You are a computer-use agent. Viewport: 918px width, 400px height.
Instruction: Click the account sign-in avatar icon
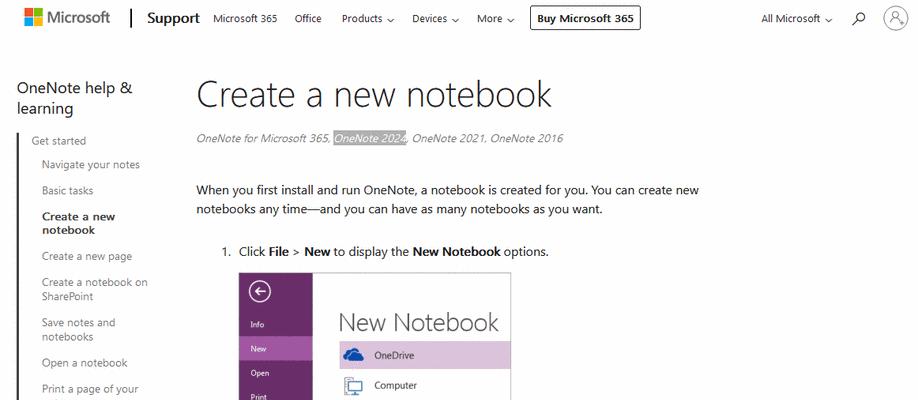click(895, 18)
